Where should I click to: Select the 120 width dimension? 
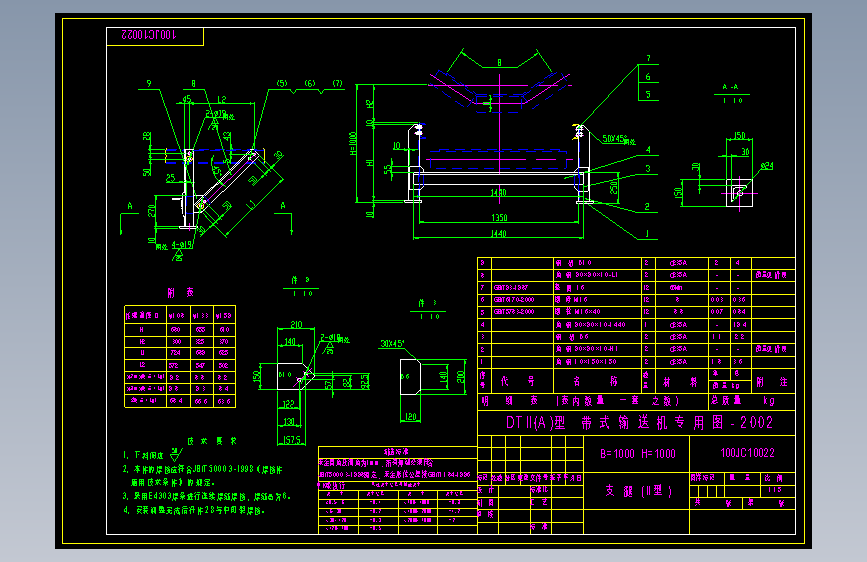tap(411, 417)
